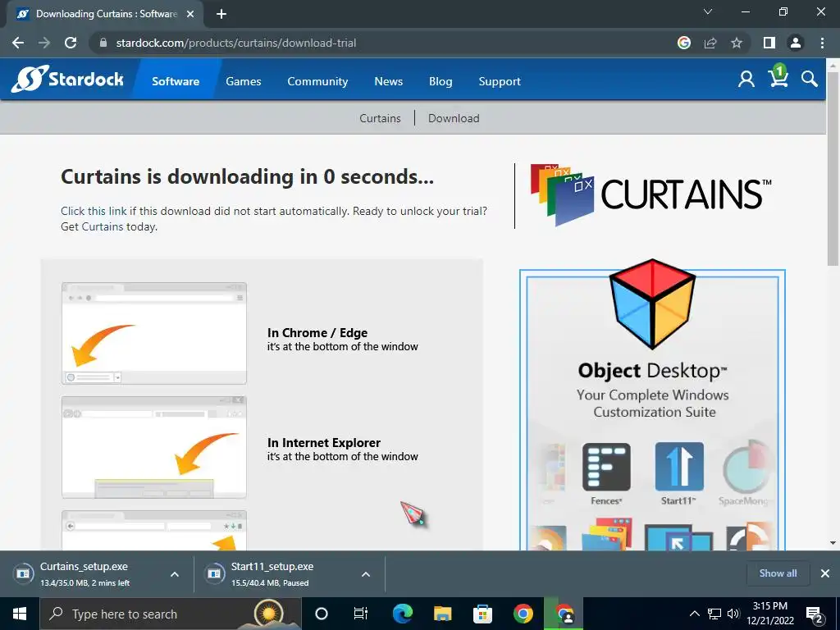The width and height of the screenshot is (840, 630).
Task: Close the downloads bar
Action: point(825,573)
